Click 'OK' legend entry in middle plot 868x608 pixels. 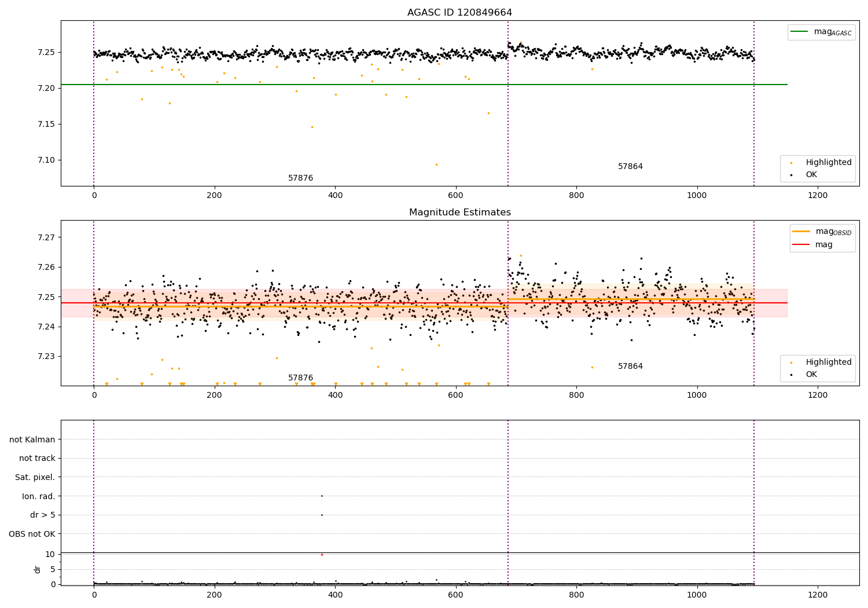811,374
